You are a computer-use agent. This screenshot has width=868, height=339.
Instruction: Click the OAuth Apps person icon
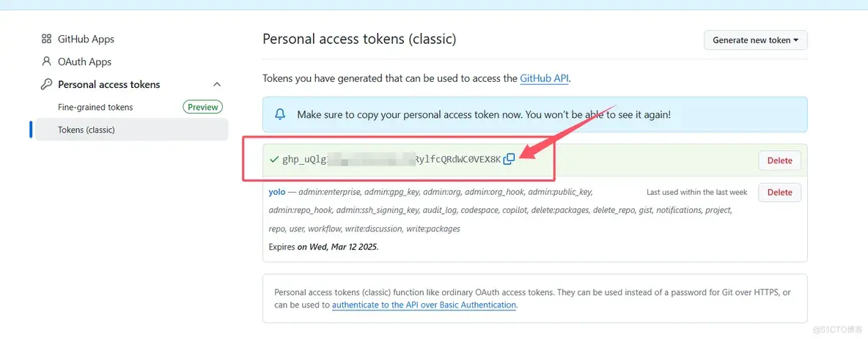pyautogui.click(x=46, y=62)
